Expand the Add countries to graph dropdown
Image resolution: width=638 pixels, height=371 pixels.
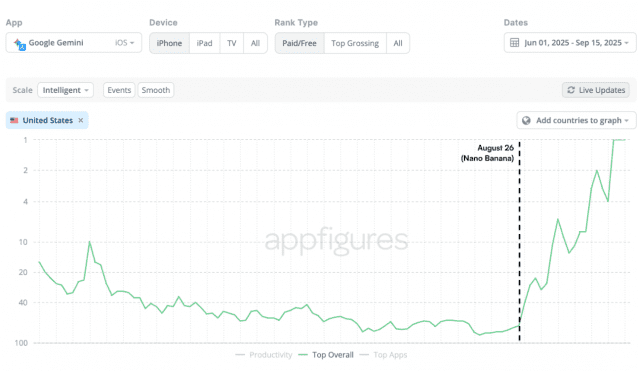pos(577,120)
